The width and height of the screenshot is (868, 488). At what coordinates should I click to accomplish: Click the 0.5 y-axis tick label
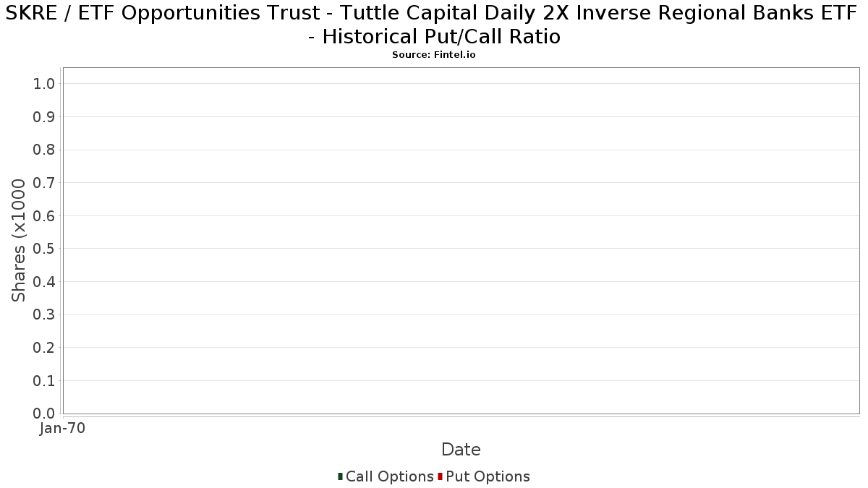[x=44, y=249]
